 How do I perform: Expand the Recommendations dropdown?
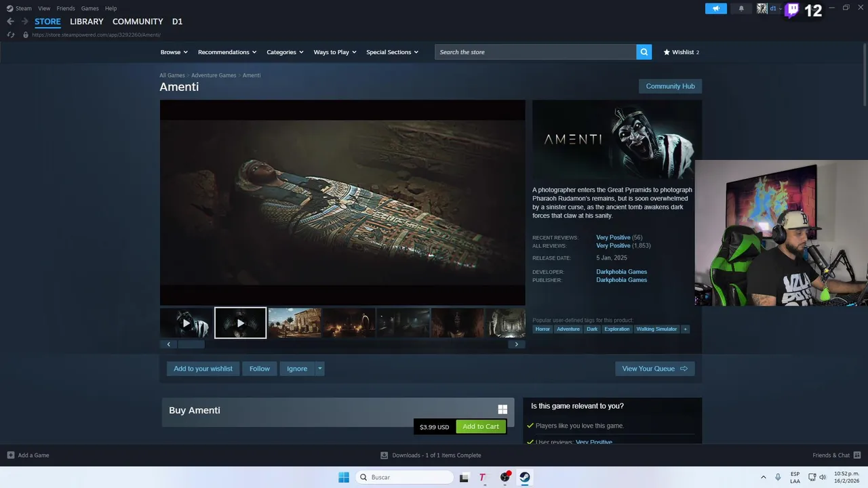[227, 52]
